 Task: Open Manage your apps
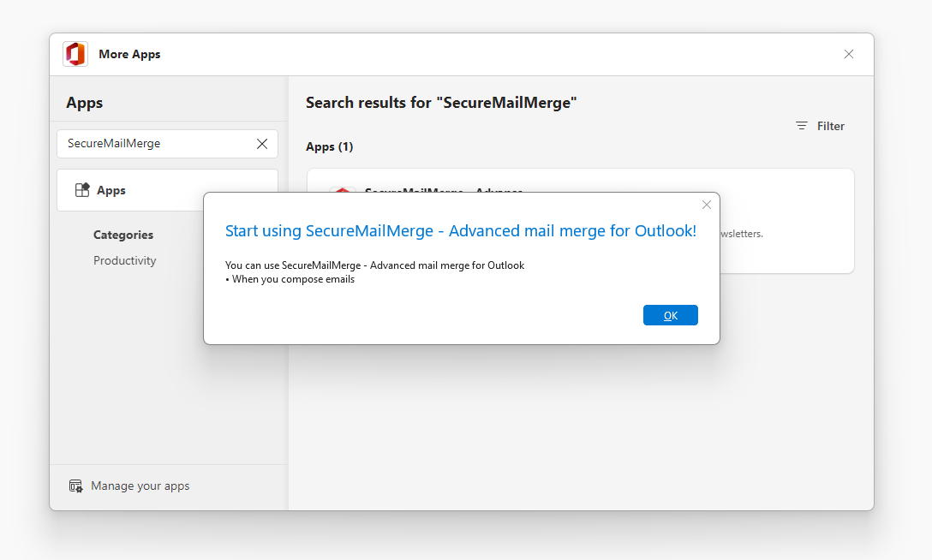tap(140, 486)
